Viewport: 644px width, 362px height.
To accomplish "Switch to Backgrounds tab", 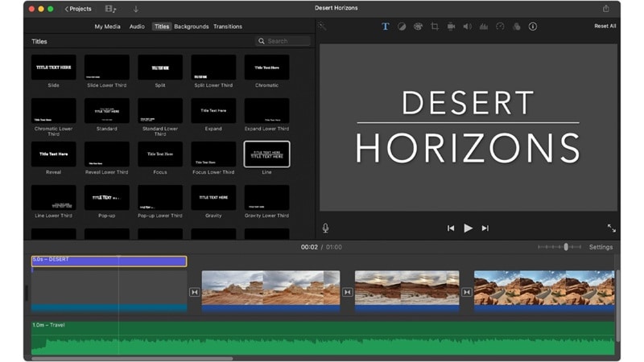I will (192, 27).
